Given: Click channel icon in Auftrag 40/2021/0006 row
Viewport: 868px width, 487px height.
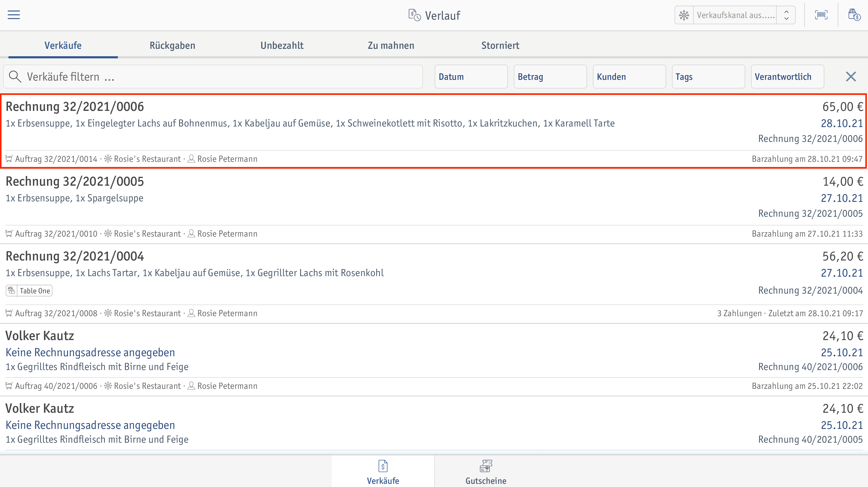Looking at the screenshot, I should (x=108, y=386).
